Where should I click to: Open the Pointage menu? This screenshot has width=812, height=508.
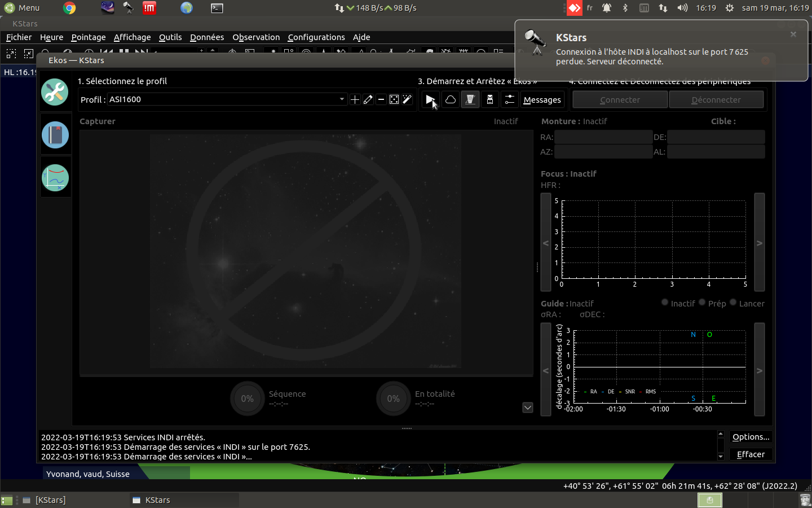tap(89, 37)
